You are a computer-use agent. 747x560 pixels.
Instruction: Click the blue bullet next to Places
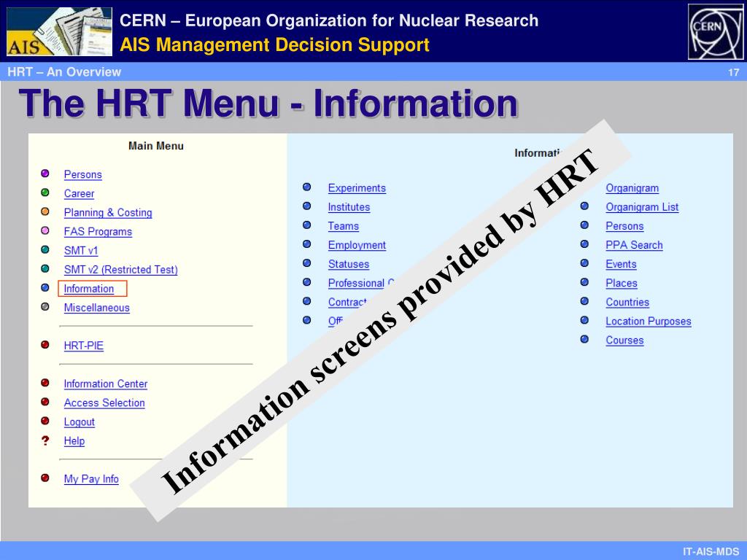coord(584,282)
